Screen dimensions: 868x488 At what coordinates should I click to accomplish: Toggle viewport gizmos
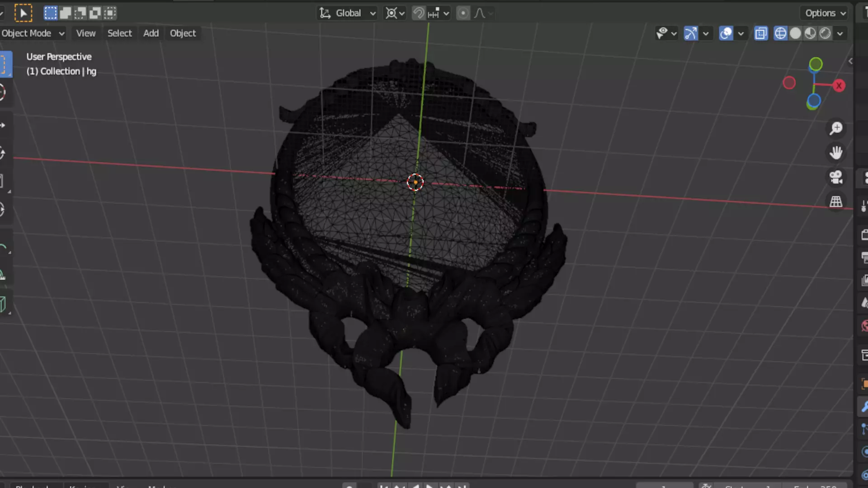pyautogui.click(x=690, y=33)
